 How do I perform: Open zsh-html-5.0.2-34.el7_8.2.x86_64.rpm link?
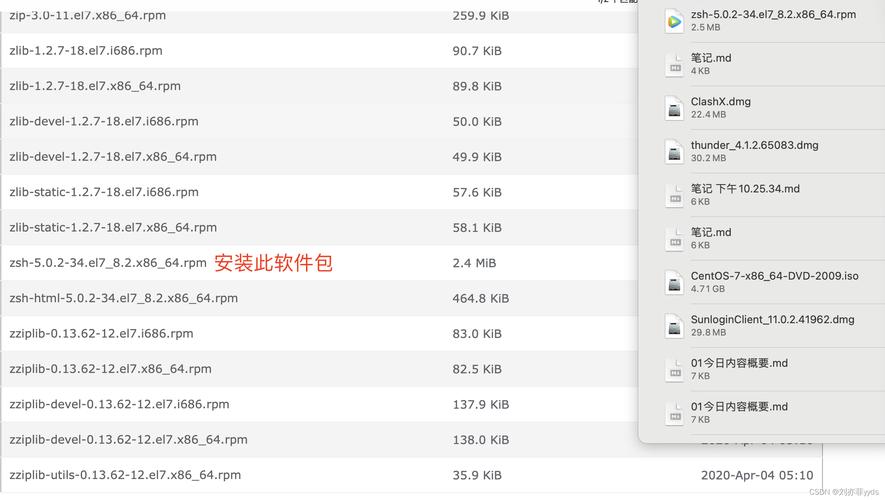pos(124,298)
